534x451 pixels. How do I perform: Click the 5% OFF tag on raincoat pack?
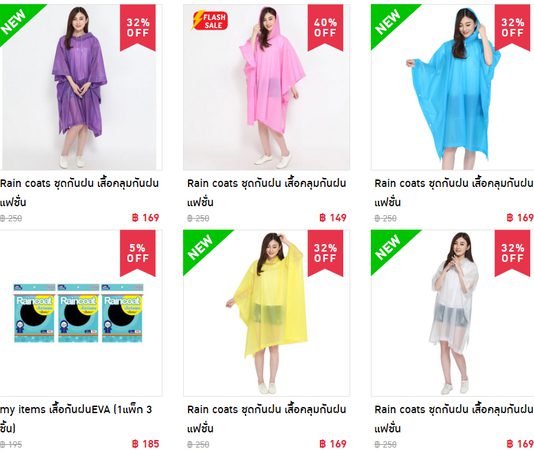138,253
